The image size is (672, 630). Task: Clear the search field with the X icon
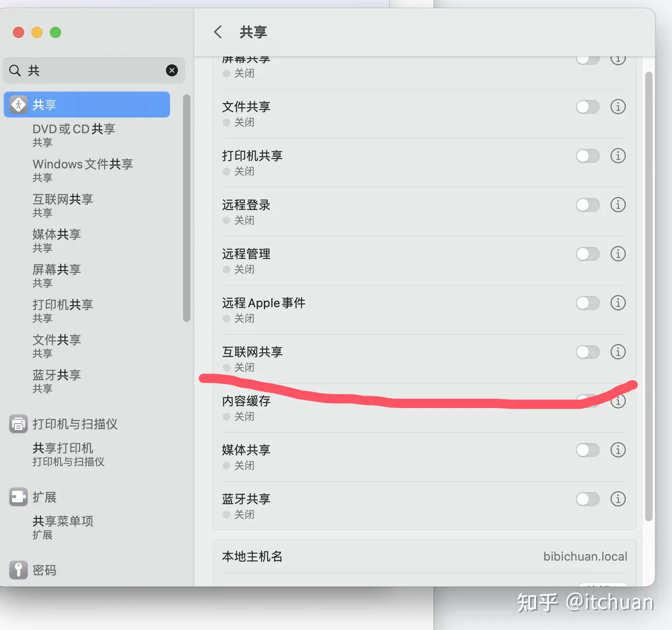(172, 71)
